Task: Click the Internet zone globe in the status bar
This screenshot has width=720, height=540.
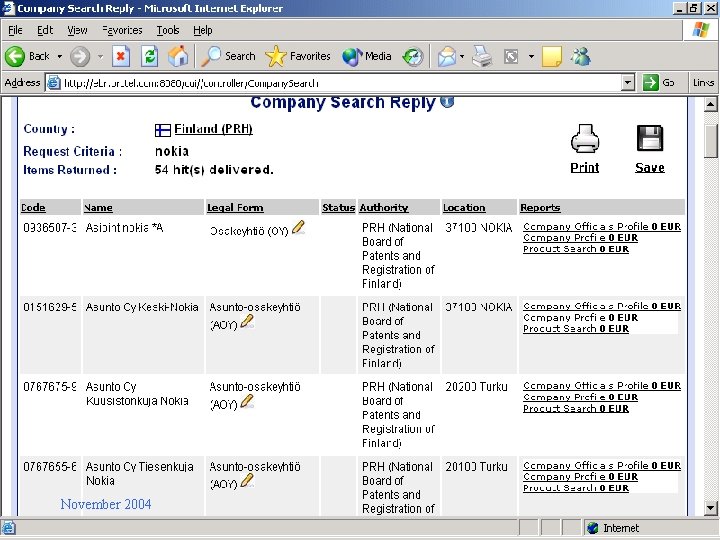Action: 593,528
